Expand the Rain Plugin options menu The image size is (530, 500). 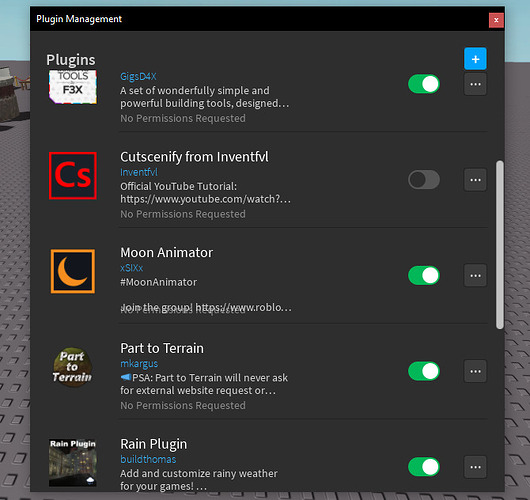tap(475, 467)
